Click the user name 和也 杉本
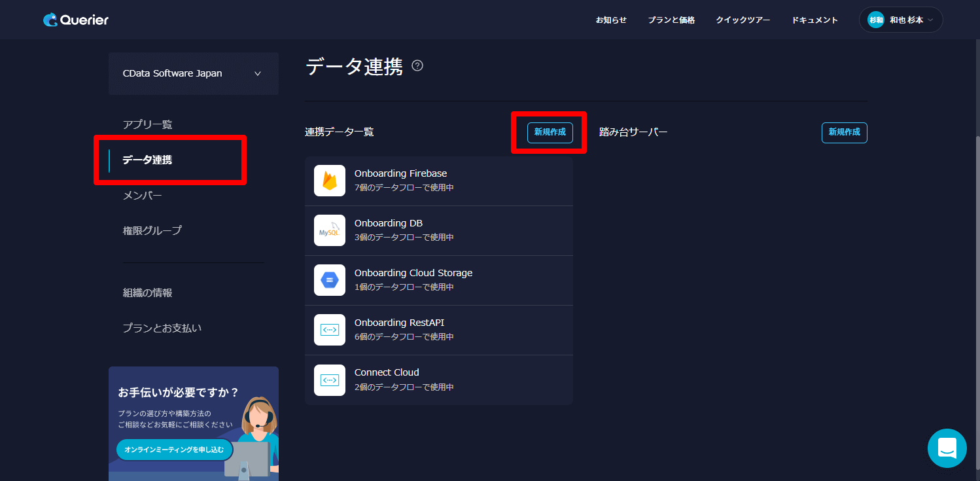The width and height of the screenshot is (980, 481). click(906, 20)
